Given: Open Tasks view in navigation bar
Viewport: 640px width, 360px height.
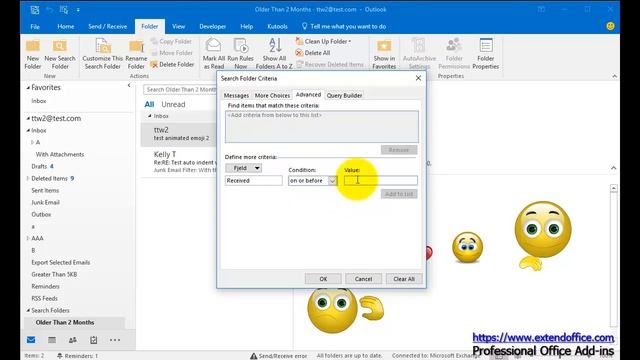Looking at the screenshot, I should tap(93, 340).
